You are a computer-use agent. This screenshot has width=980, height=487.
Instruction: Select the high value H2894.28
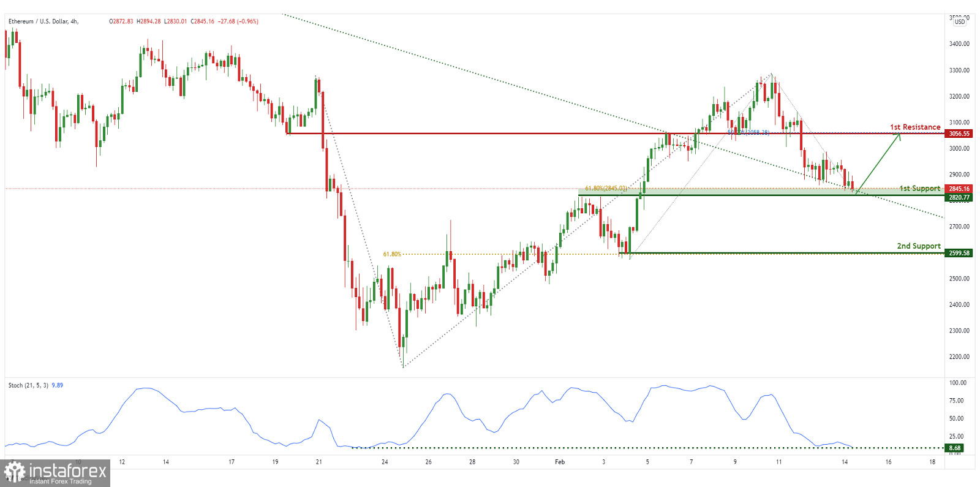(x=149, y=21)
